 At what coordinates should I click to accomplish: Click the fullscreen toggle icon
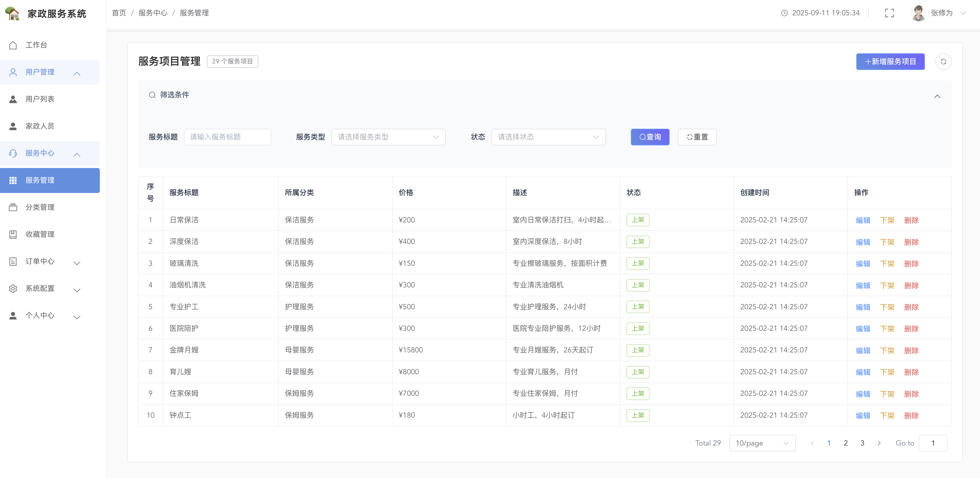pyautogui.click(x=889, y=13)
